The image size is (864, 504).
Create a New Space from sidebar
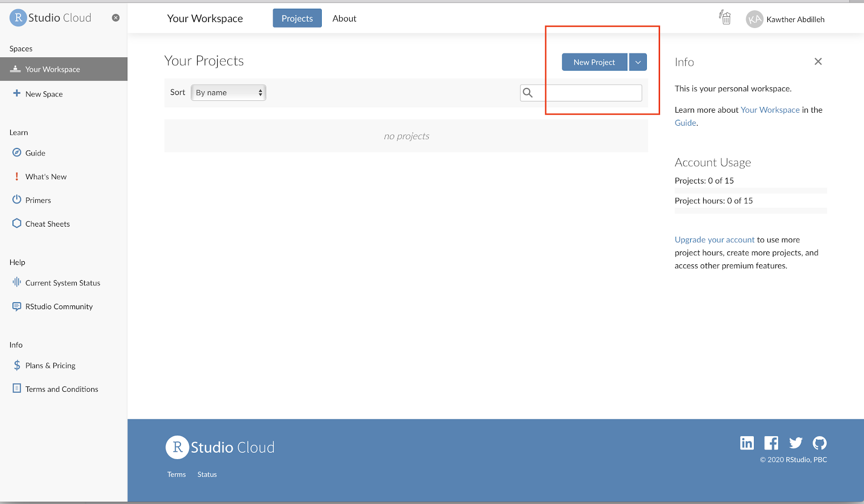(44, 94)
